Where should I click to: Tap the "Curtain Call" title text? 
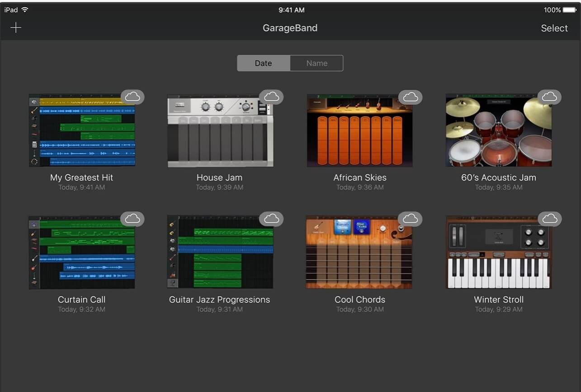pos(82,299)
